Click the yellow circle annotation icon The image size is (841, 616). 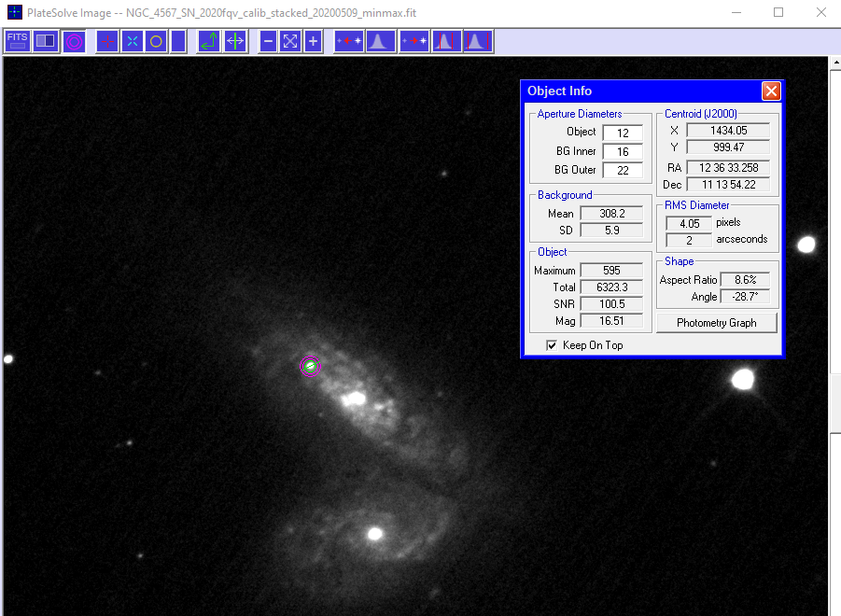tap(156, 41)
